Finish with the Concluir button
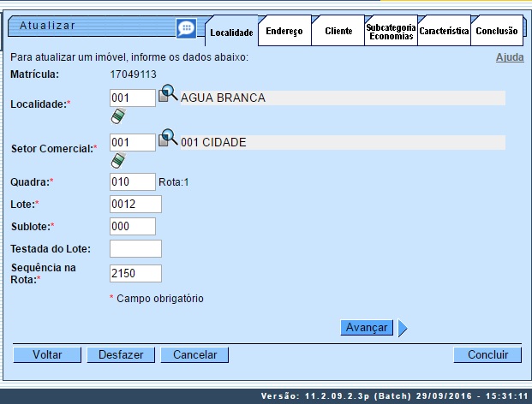Viewport: 532px width, 404px height. [487, 354]
